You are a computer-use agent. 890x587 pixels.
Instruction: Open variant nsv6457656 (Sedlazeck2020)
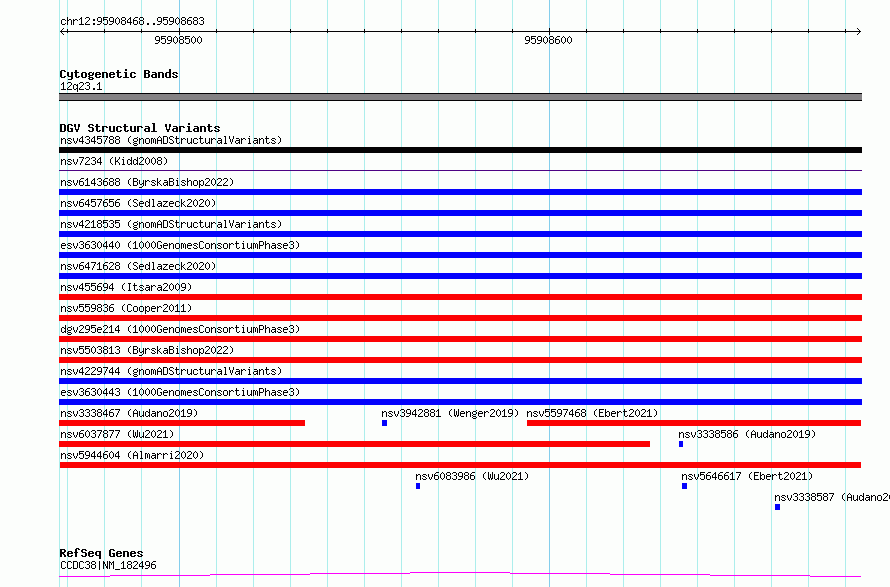click(x=138, y=203)
